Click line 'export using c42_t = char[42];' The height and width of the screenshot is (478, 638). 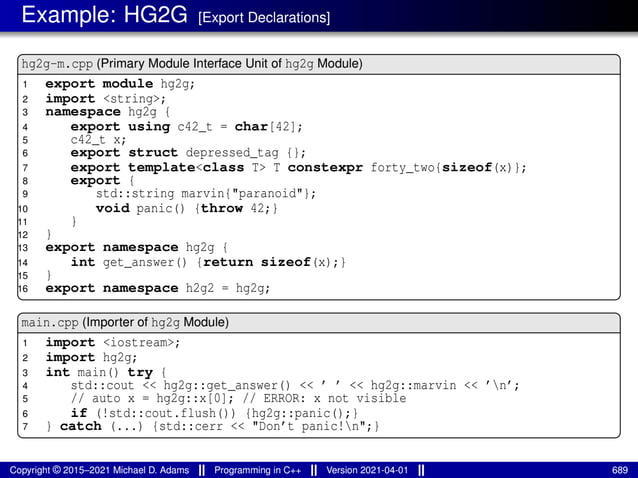(x=186, y=127)
